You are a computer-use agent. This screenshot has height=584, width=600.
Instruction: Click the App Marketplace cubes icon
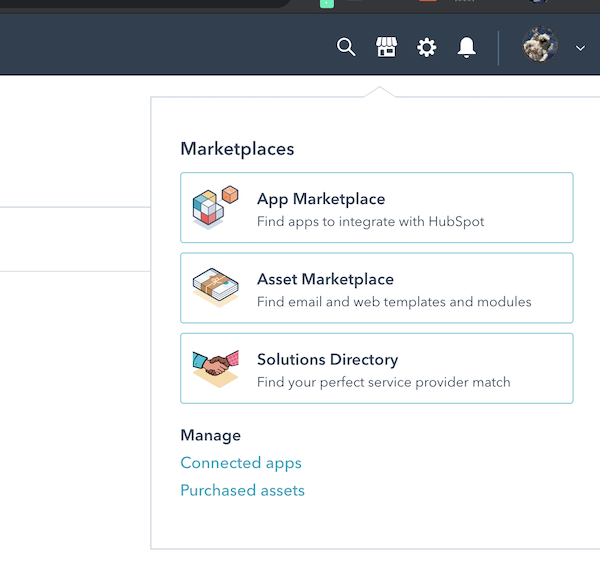pos(215,207)
